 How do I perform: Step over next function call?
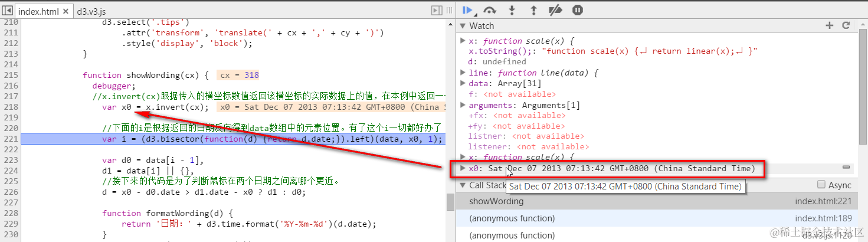tap(489, 10)
